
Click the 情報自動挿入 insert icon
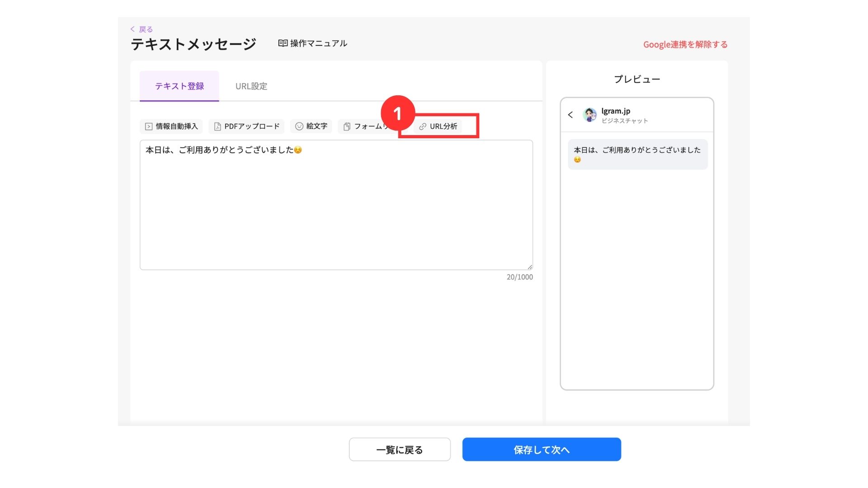pyautogui.click(x=148, y=127)
